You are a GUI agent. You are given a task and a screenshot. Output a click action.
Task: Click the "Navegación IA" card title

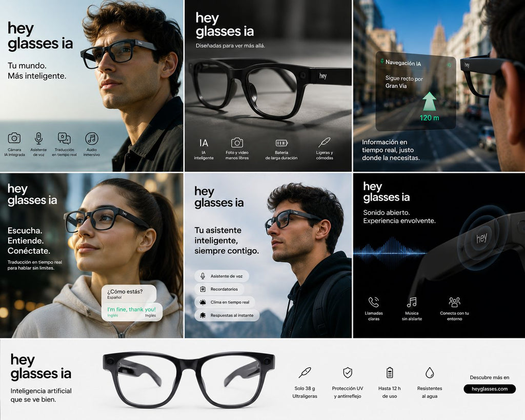pyautogui.click(x=403, y=63)
